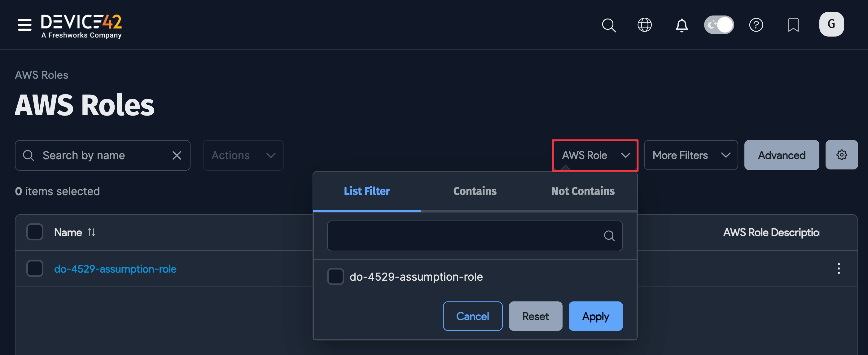Switch to the Contains tab
The height and width of the screenshot is (355, 868).
(475, 191)
